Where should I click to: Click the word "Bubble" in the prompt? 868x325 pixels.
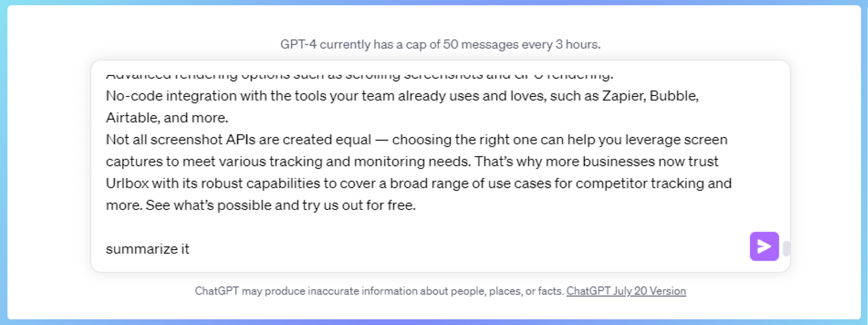pyautogui.click(x=673, y=95)
